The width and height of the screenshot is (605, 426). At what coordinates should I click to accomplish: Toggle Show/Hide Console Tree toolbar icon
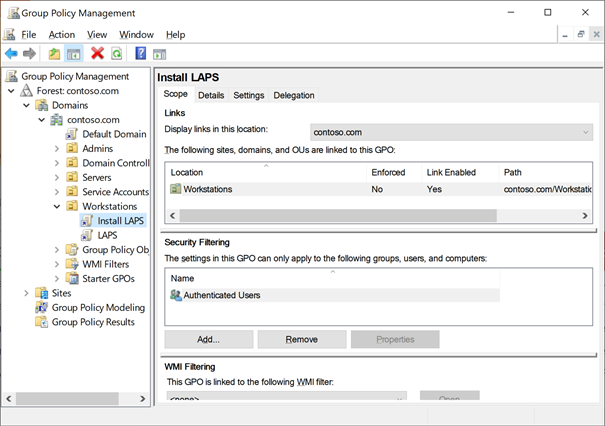click(73, 53)
